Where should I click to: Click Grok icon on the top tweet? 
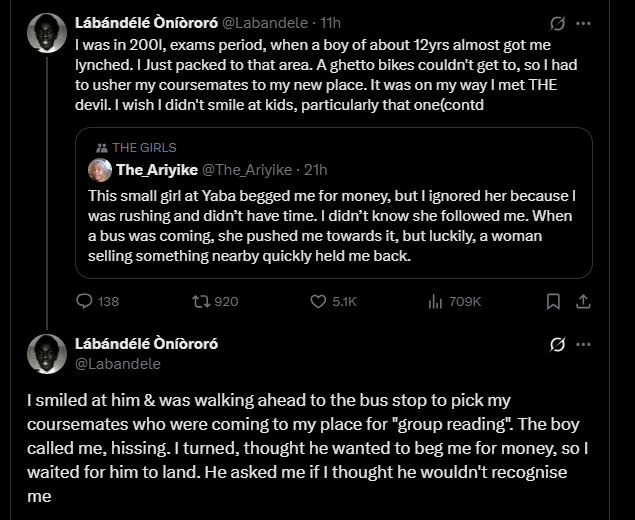tap(559, 23)
